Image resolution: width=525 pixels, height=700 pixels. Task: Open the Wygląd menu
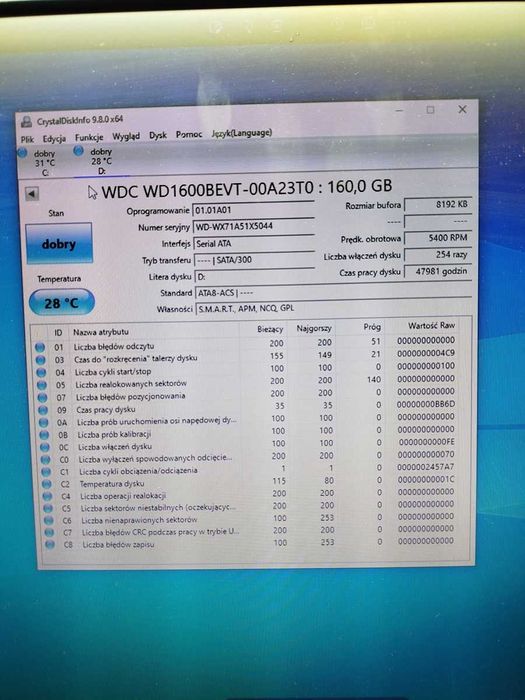pos(126,136)
